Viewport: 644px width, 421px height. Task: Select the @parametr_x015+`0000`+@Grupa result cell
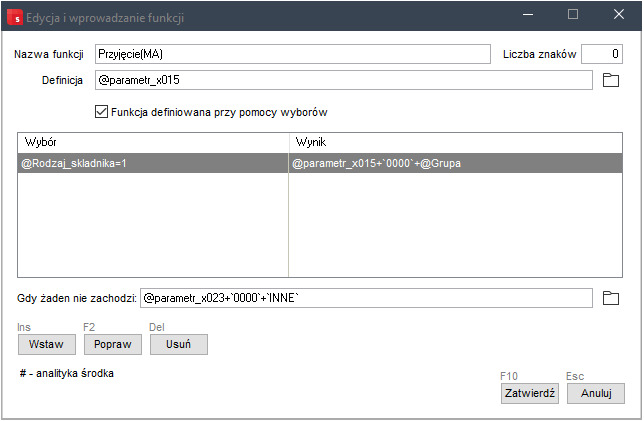(x=455, y=163)
